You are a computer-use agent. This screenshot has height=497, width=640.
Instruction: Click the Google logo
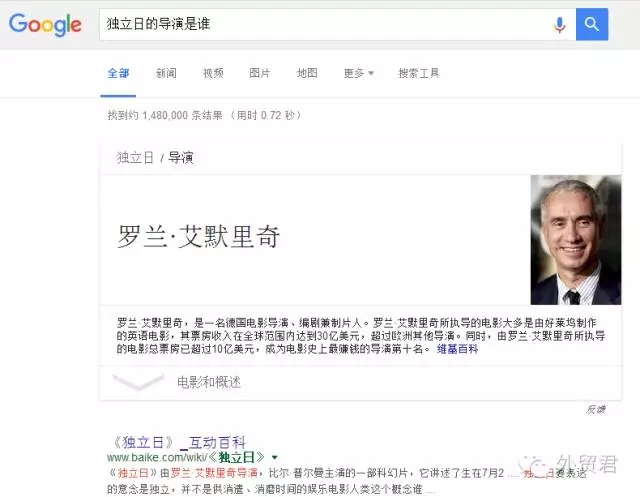45,24
